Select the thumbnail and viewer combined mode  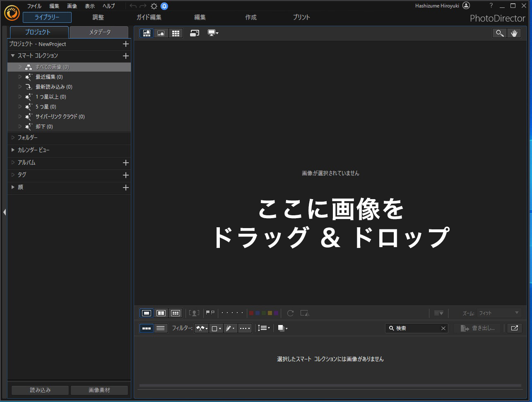pyautogui.click(x=147, y=33)
